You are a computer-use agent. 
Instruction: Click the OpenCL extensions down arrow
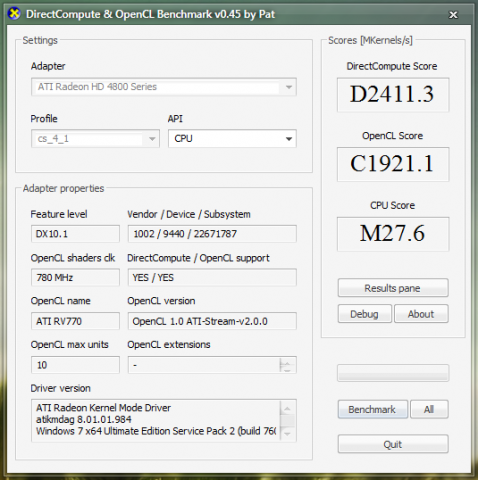pos(287,369)
